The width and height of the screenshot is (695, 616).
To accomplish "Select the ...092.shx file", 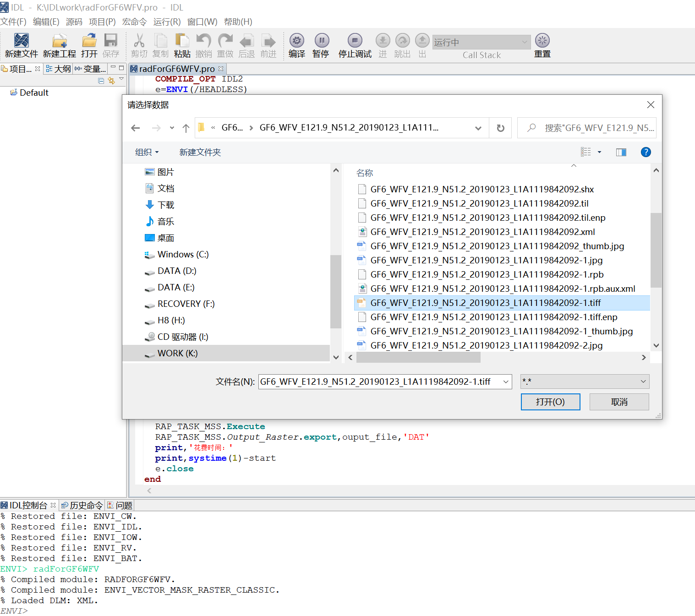I will click(482, 189).
